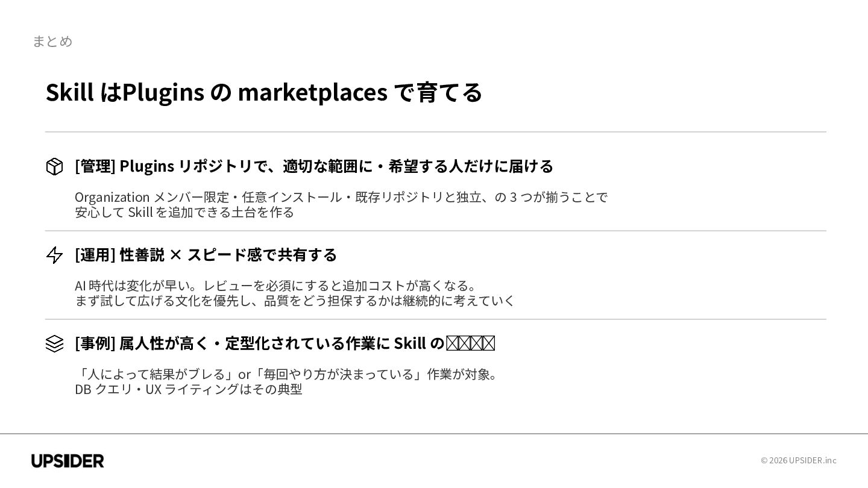Click the garbled missing characters after 'Skill の'
The height and width of the screenshot is (488, 868).
coord(470,343)
